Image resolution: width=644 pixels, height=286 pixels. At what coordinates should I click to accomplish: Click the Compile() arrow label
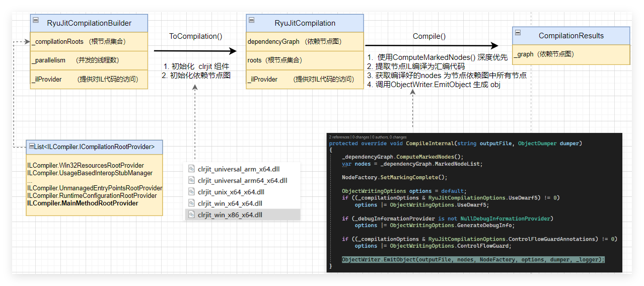pyautogui.click(x=429, y=36)
